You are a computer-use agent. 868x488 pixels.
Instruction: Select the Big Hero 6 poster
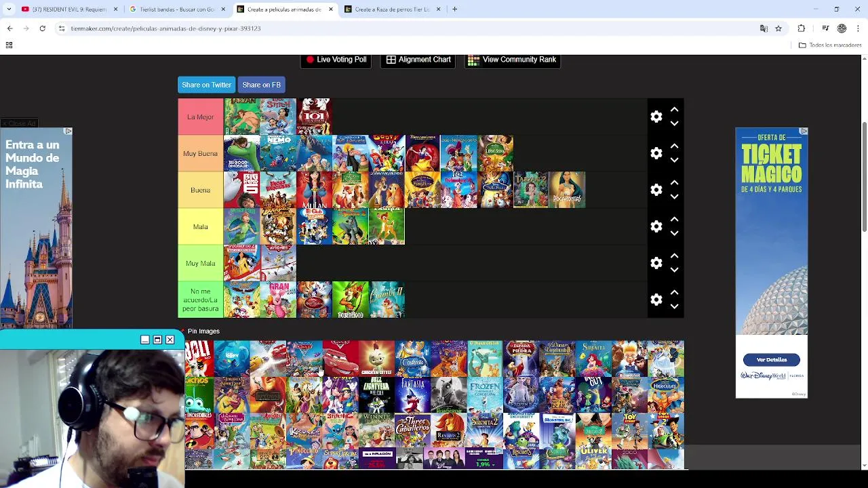(241, 190)
